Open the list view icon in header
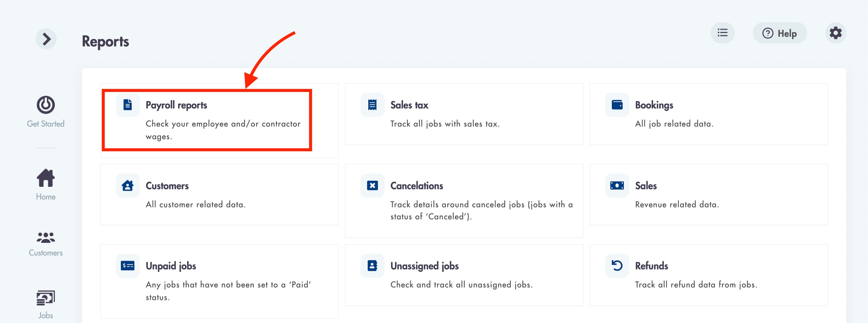868x323 pixels. click(722, 33)
